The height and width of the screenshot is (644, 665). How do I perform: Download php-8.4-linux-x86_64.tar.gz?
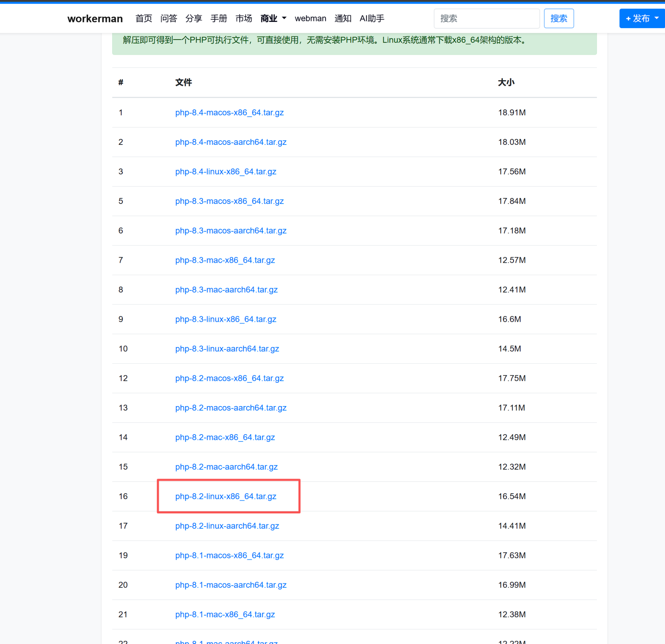[x=225, y=172]
